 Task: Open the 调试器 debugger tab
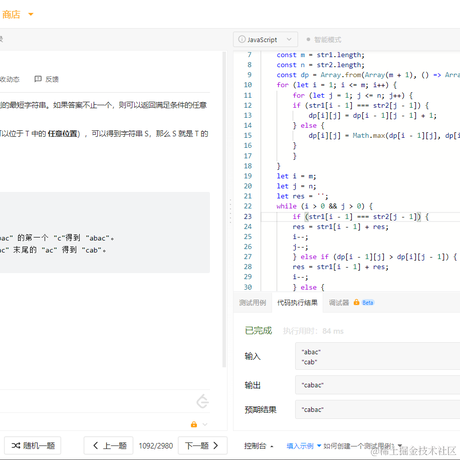339,303
